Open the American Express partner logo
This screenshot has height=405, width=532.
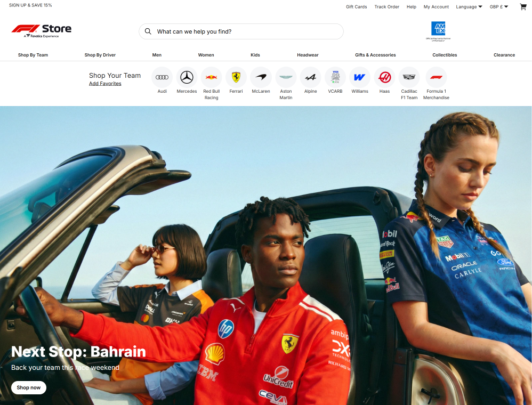pos(438,31)
